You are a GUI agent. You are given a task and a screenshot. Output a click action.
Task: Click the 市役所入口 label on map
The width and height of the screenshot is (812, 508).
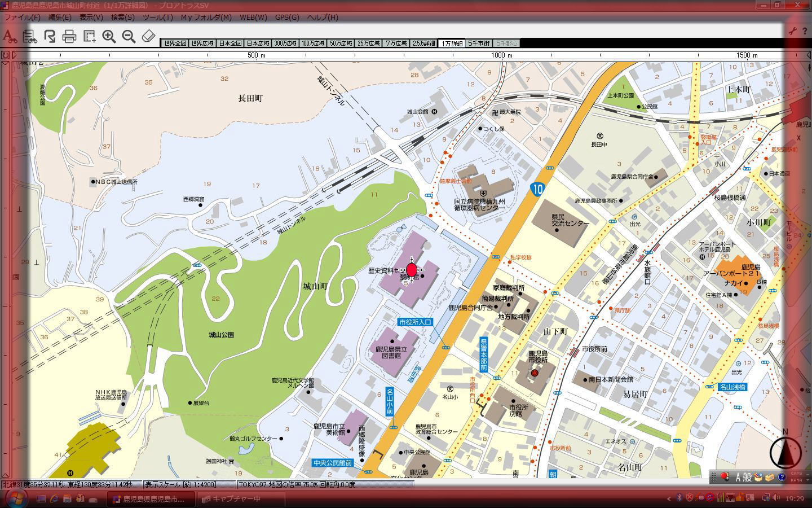(x=415, y=322)
